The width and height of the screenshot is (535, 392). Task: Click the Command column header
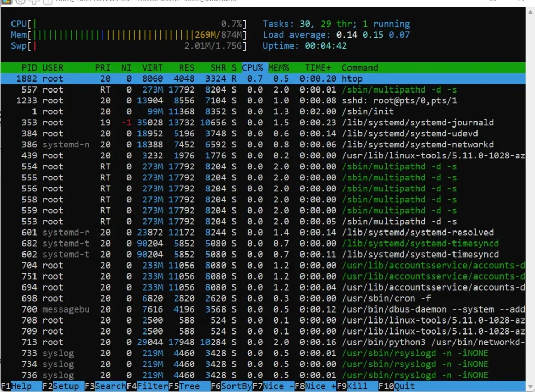point(360,67)
